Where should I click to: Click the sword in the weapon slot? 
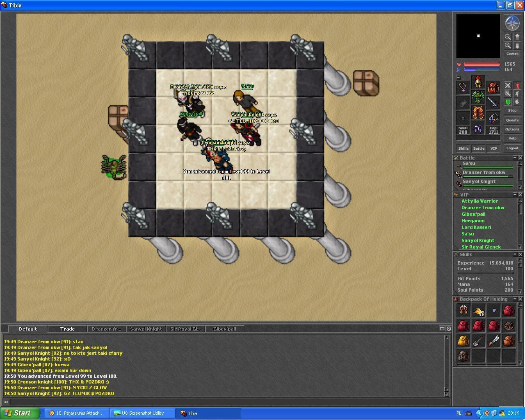493,103
